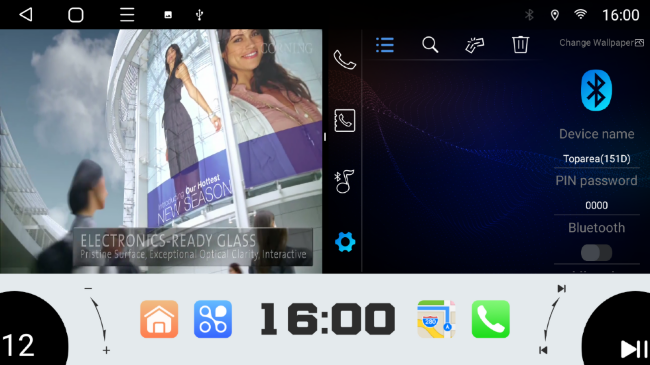Tap the playing video panel
Viewport: 650px width, 365px height.
tap(161, 151)
